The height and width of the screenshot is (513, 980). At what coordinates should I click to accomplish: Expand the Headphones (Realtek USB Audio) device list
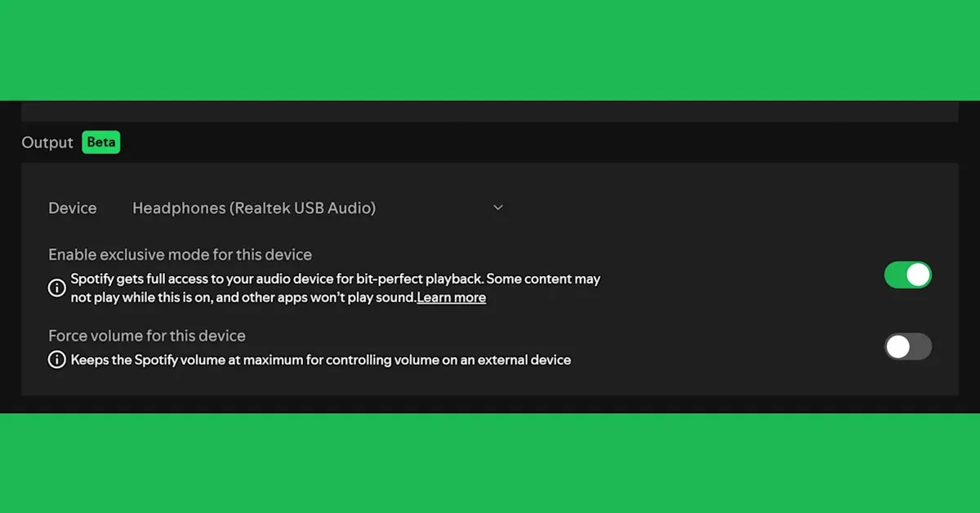pos(498,208)
